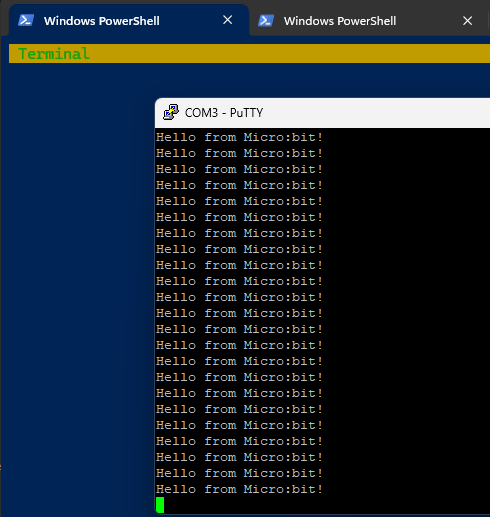
Task: Open the PuTTY window system menu icon
Action: point(171,112)
